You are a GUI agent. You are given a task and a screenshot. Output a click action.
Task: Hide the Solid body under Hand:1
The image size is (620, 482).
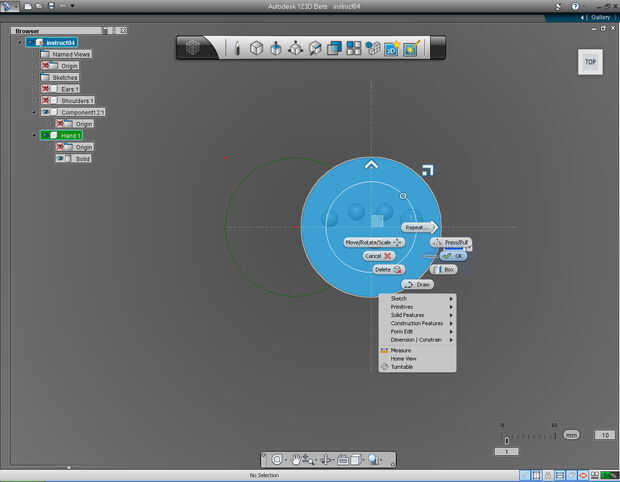pyautogui.click(x=61, y=158)
